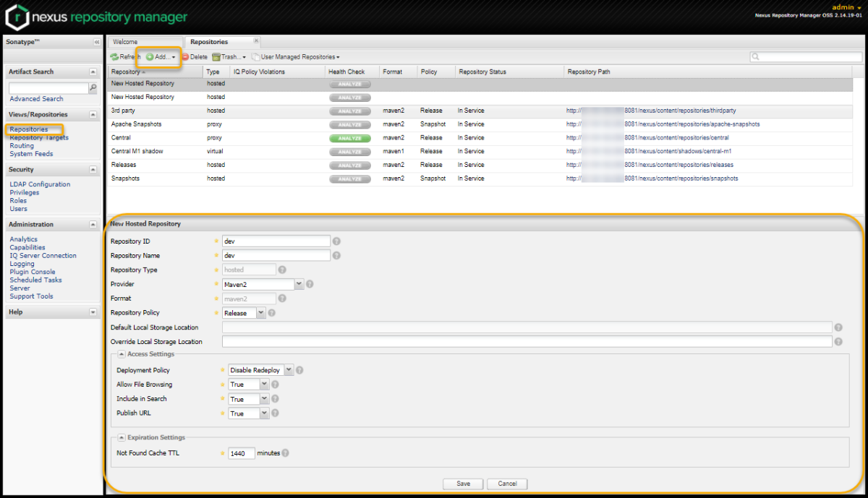Click the Repository Status column header
Image resolution: width=868 pixels, height=498 pixels.
tap(509, 72)
